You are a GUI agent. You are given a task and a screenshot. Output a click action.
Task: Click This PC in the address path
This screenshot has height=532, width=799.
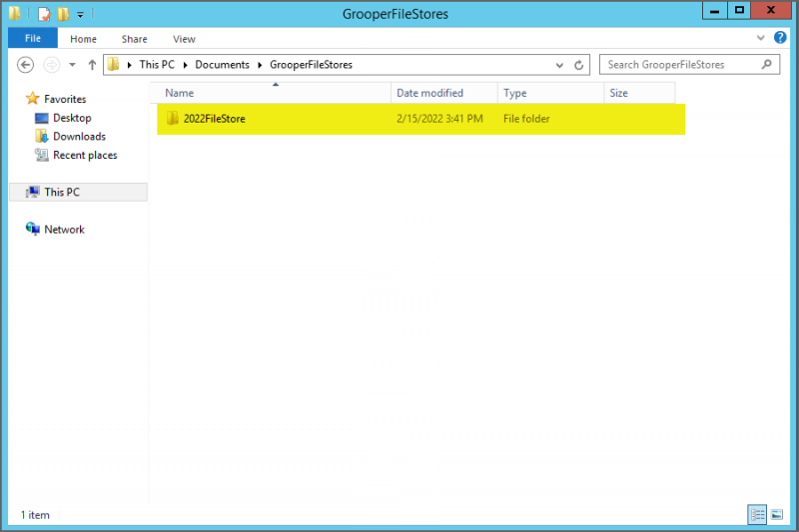[x=157, y=65]
